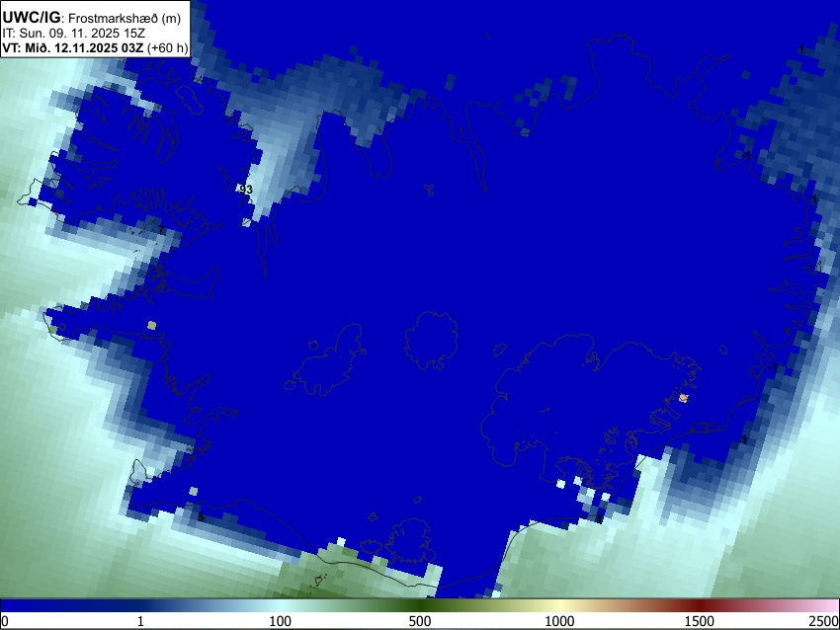
Task: Click the '0' tick label on the color scale
Action: (x=5, y=621)
